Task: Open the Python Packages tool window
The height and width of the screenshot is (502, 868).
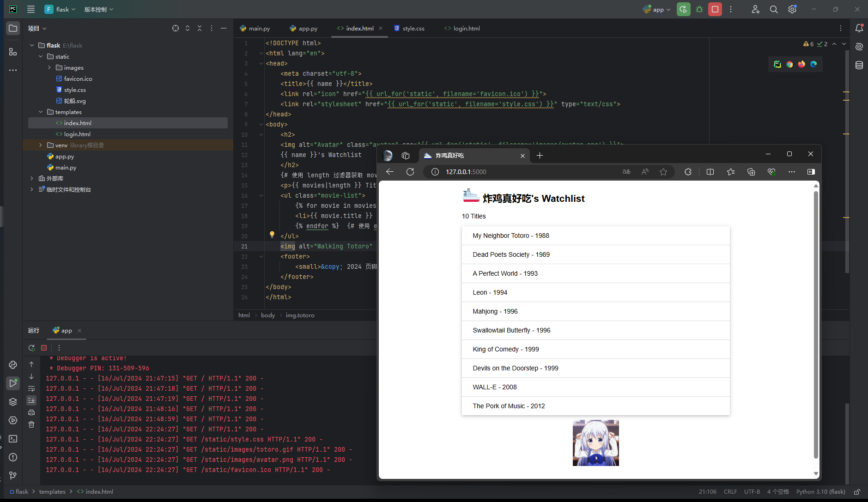Action: 13,402
